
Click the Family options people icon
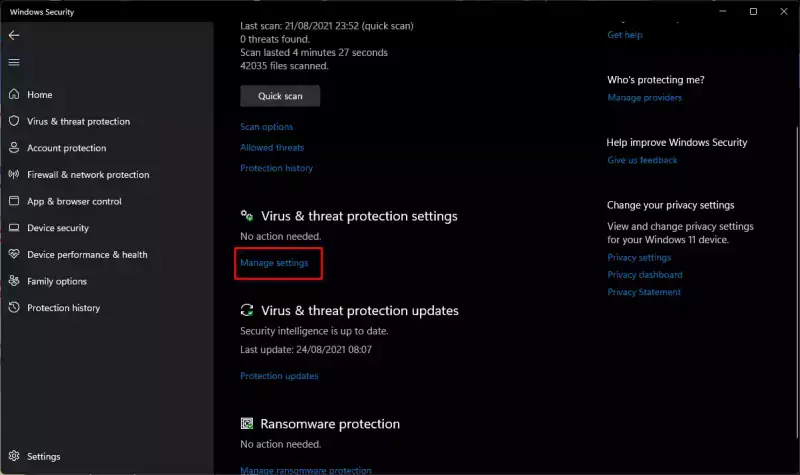pos(14,281)
